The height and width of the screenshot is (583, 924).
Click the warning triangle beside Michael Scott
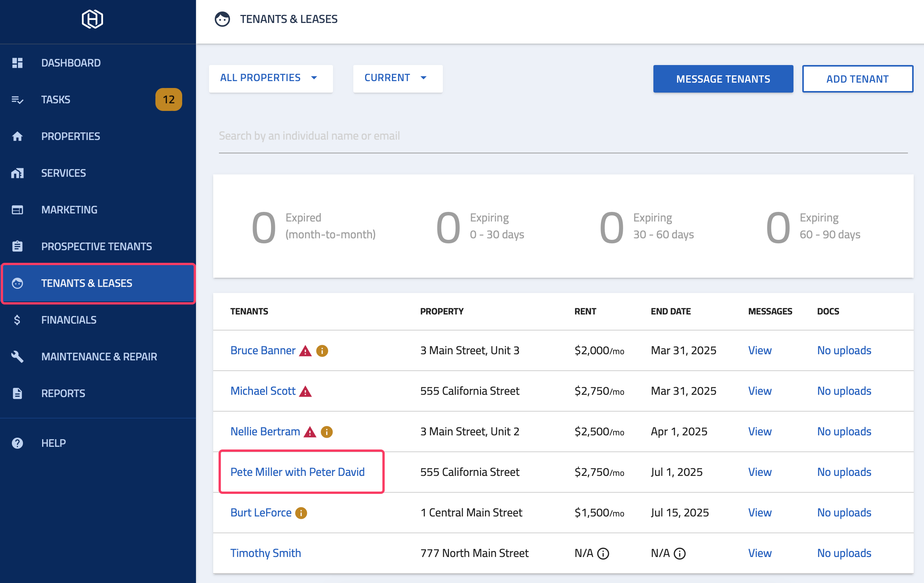coord(305,392)
